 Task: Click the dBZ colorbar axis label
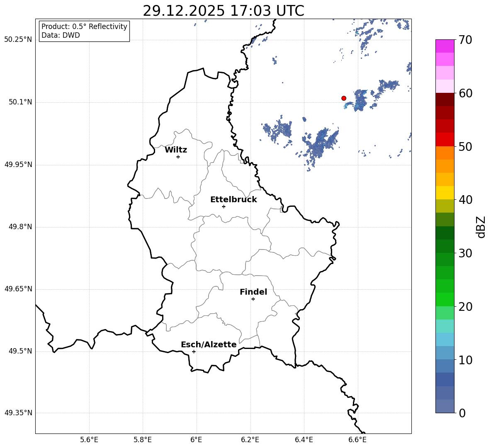481,227
